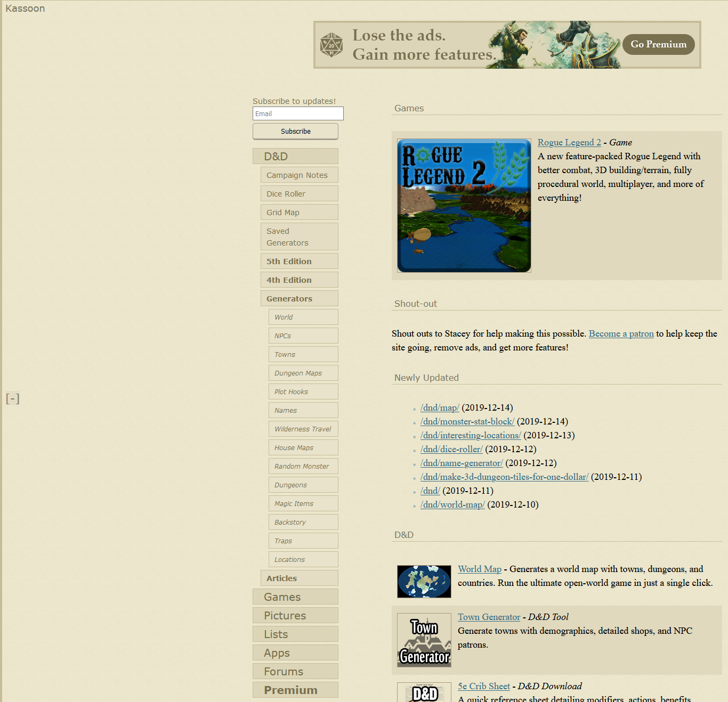Open Dice Roller from sidebar
Image resolution: width=728 pixels, height=702 pixels.
[299, 194]
